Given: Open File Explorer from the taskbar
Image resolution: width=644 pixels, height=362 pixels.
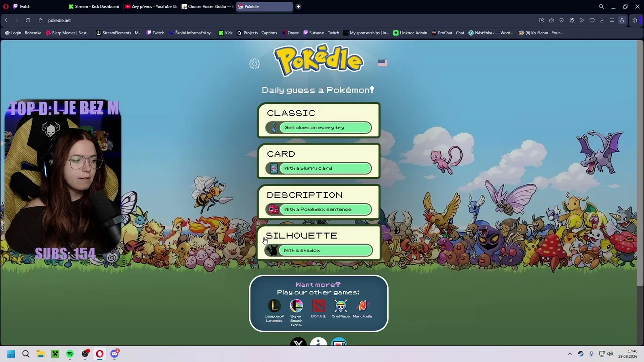Looking at the screenshot, I should 40,354.
